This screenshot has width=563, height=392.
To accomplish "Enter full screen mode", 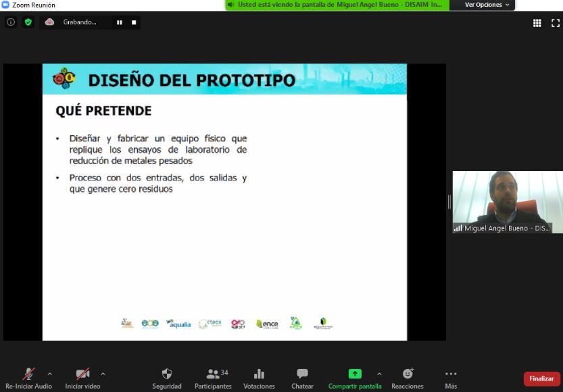I will point(555,23).
